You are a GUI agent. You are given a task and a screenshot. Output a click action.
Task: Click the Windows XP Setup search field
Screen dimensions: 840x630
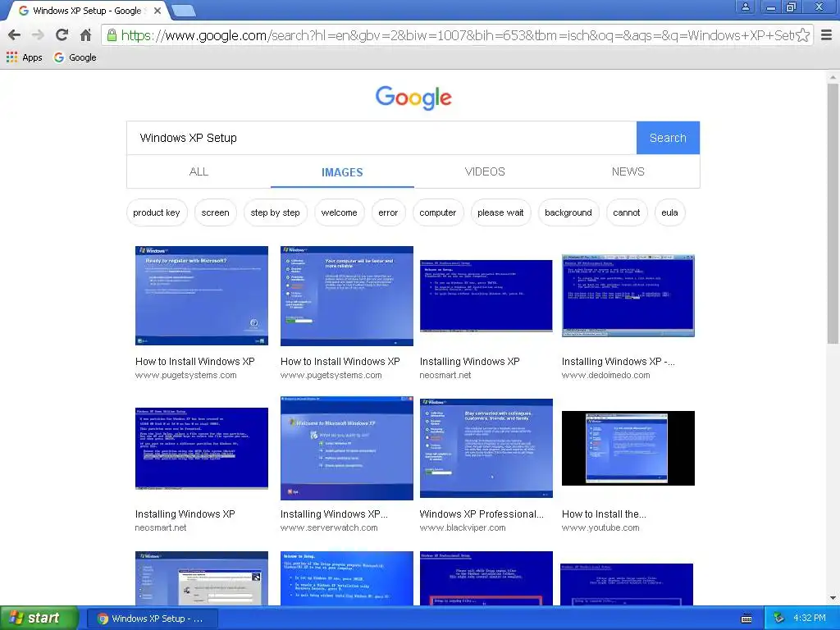pyautogui.click(x=381, y=138)
